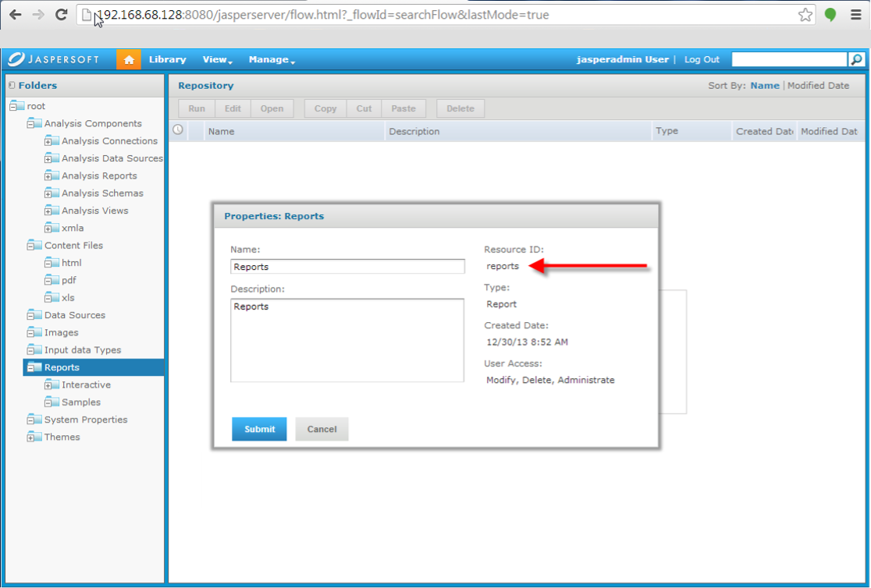Expand the Interactive folder

point(48,385)
